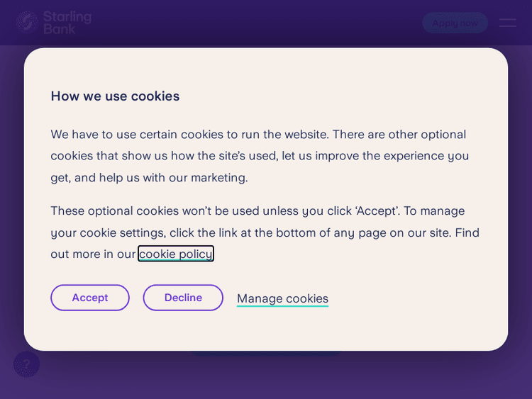Decline optional cookies

183,298
